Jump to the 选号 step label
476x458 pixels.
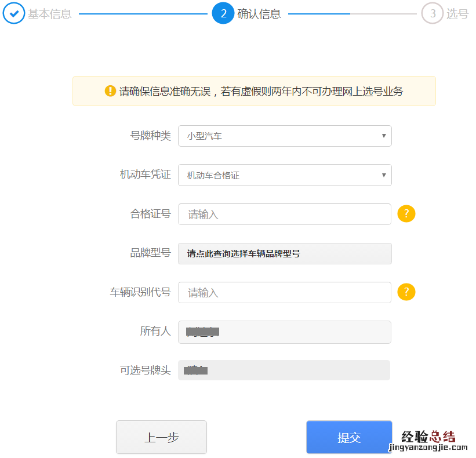pyautogui.click(x=457, y=14)
